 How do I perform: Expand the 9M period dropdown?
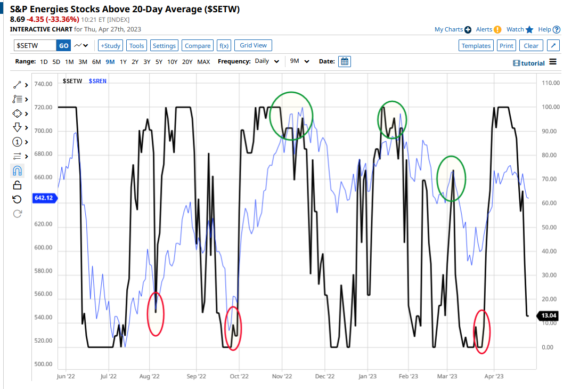click(300, 61)
